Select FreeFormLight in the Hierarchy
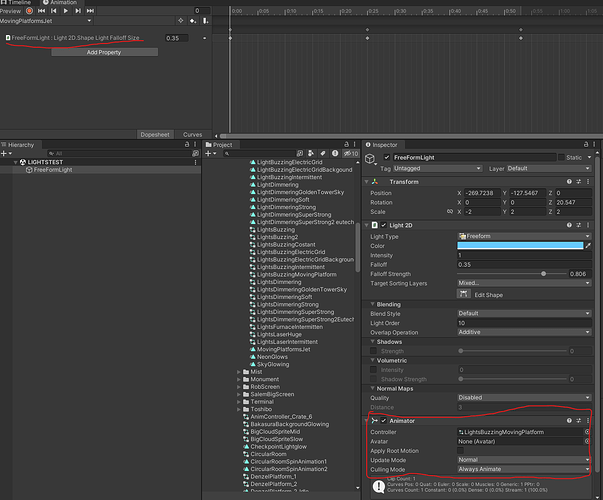This screenshot has height=500, width=603. pos(53,170)
